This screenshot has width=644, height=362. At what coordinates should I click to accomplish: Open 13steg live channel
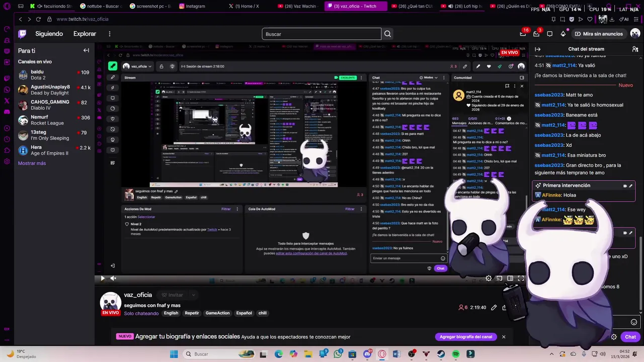(54, 135)
